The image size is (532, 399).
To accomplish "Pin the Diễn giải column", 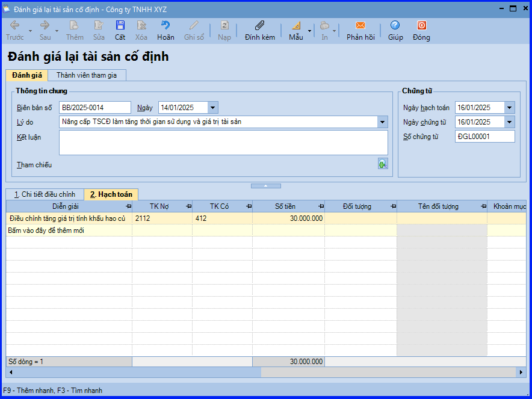I will point(128,206).
